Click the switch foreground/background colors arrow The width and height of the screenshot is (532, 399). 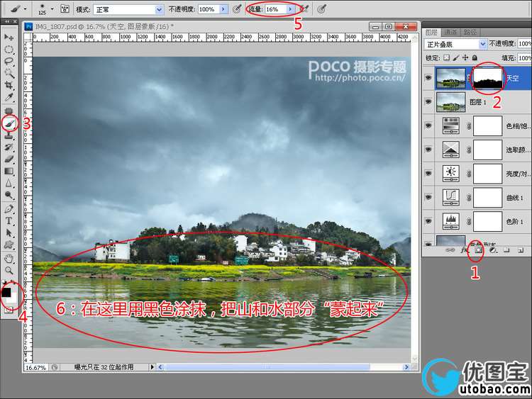tap(14, 283)
